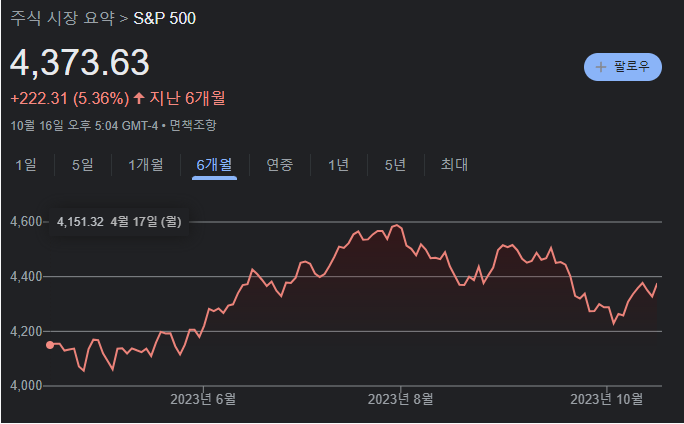
Task: Click the 4,200 y-axis label
Action: [x=26, y=332]
